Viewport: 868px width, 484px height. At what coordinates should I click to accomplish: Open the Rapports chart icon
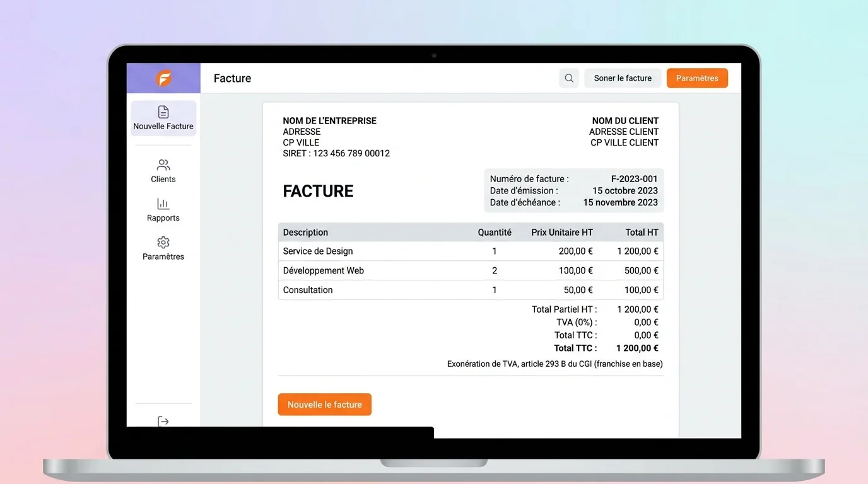click(x=163, y=204)
